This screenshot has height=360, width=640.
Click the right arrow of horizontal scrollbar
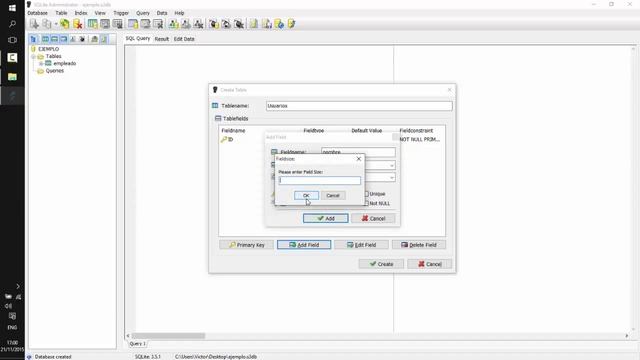[627, 336]
